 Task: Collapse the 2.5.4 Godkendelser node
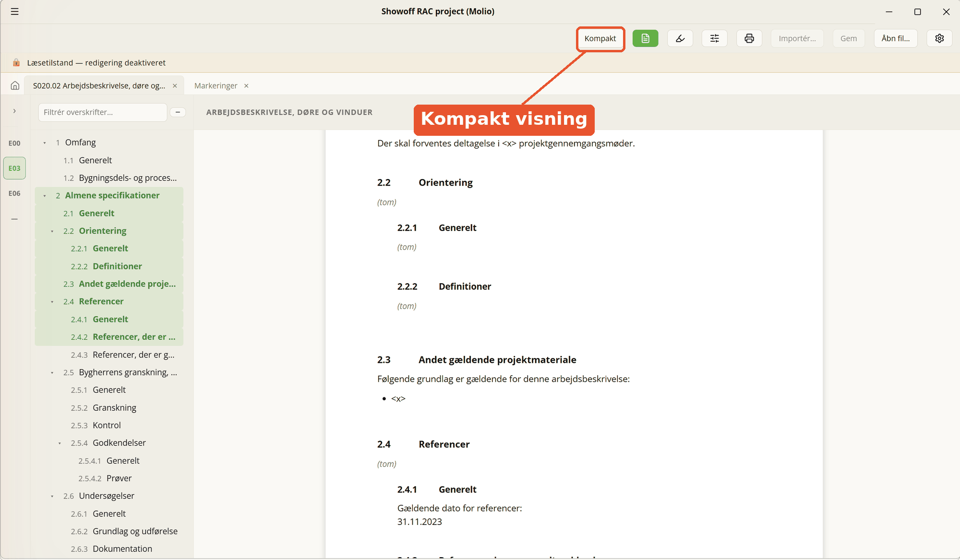pos(60,443)
